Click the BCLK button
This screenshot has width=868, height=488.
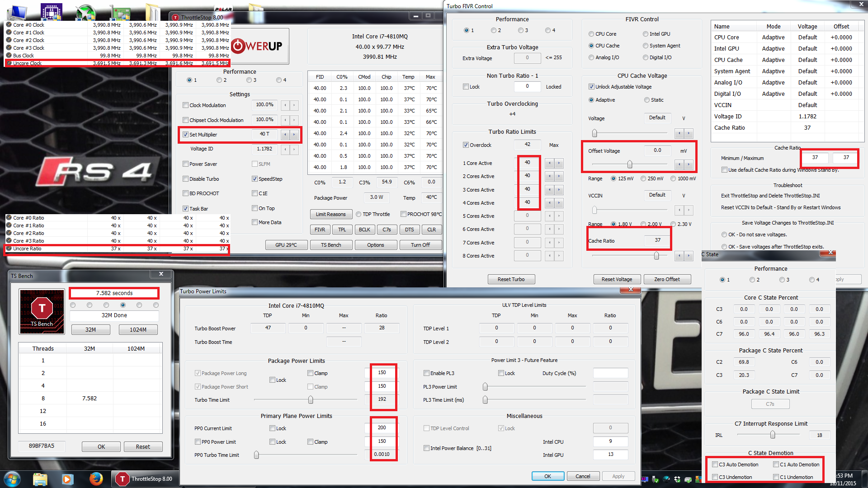(364, 230)
